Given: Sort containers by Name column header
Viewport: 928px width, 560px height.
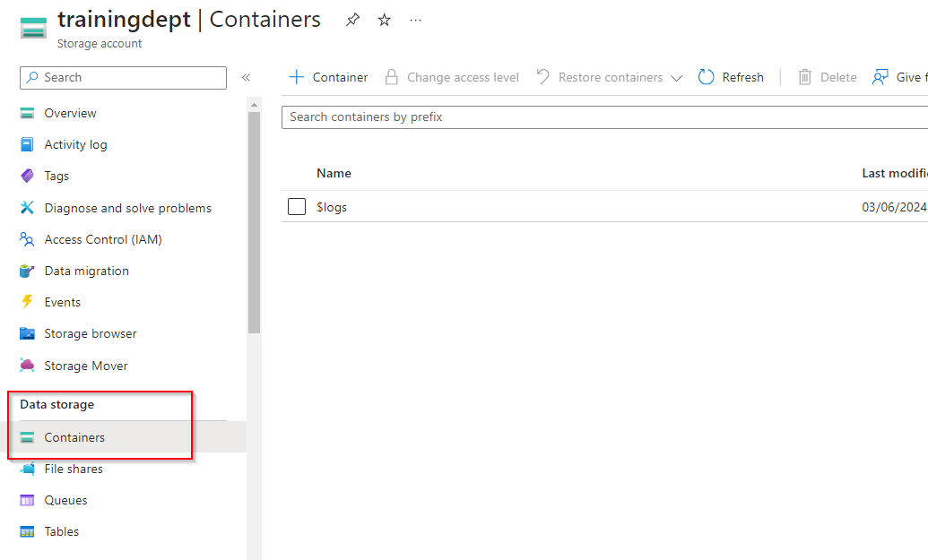Looking at the screenshot, I should [334, 173].
